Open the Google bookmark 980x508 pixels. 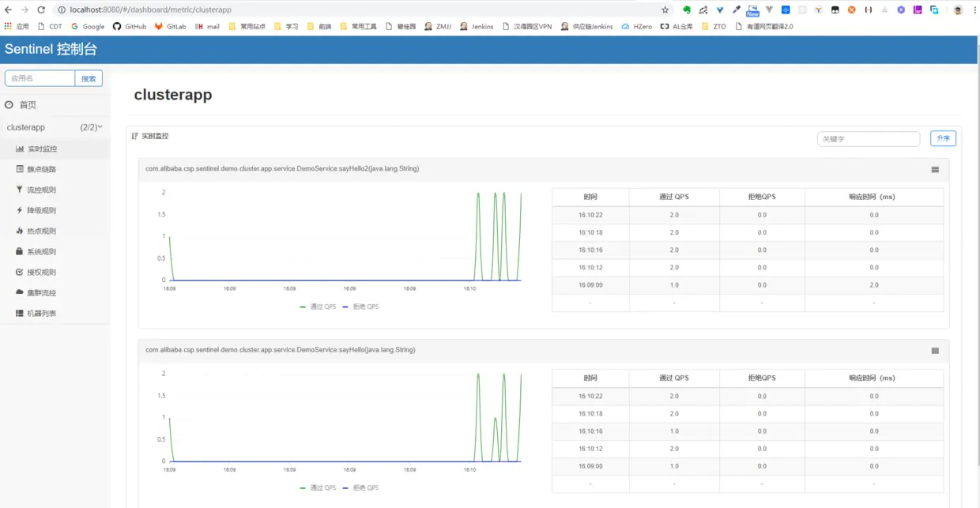tap(87, 26)
